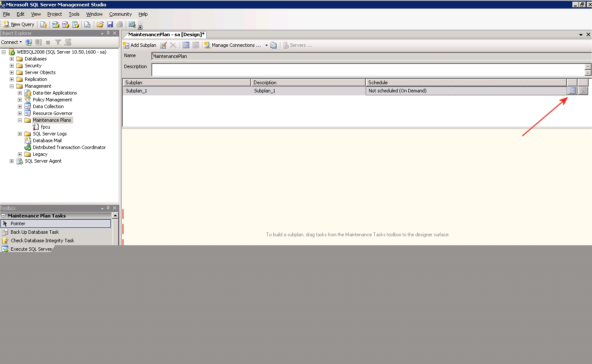Select the Subplan_1 row name cell
This screenshot has width=592, height=364.
[x=187, y=91]
